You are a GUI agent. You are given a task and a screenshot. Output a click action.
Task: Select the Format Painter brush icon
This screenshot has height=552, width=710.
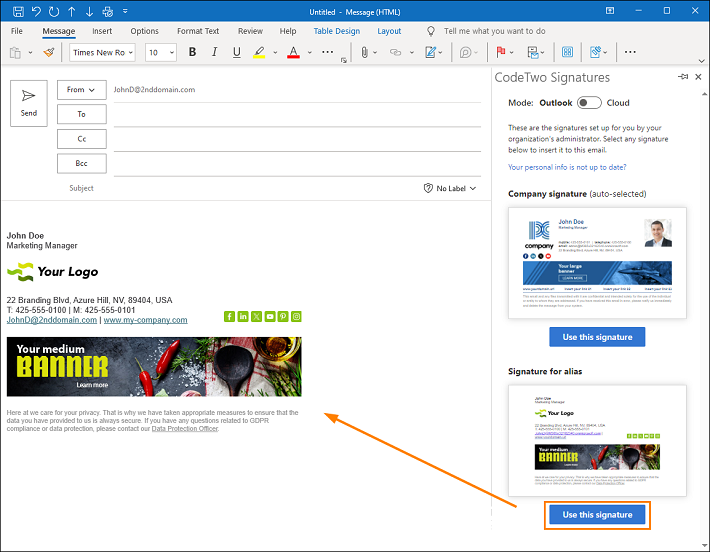pyautogui.click(x=49, y=53)
